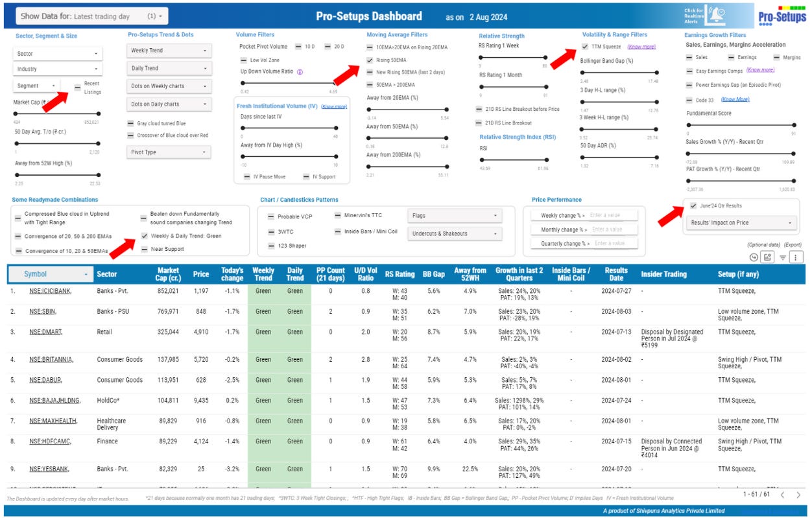
Task: Enable the Sales acceleration checkbox
Action: click(x=690, y=58)
